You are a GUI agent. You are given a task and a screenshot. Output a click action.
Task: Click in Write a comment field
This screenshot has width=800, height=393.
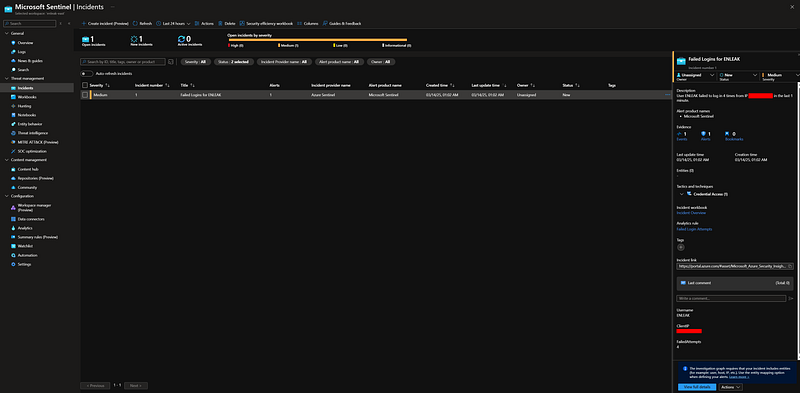pos(731,298)
